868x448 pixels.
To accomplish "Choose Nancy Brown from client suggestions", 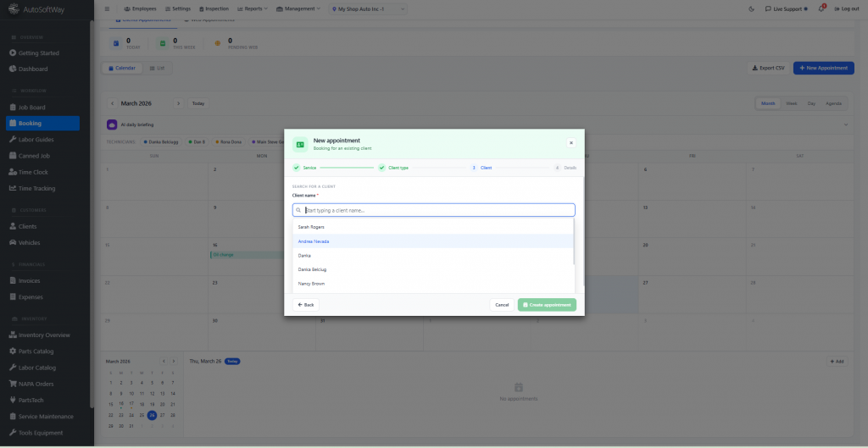I will (311, 284).
